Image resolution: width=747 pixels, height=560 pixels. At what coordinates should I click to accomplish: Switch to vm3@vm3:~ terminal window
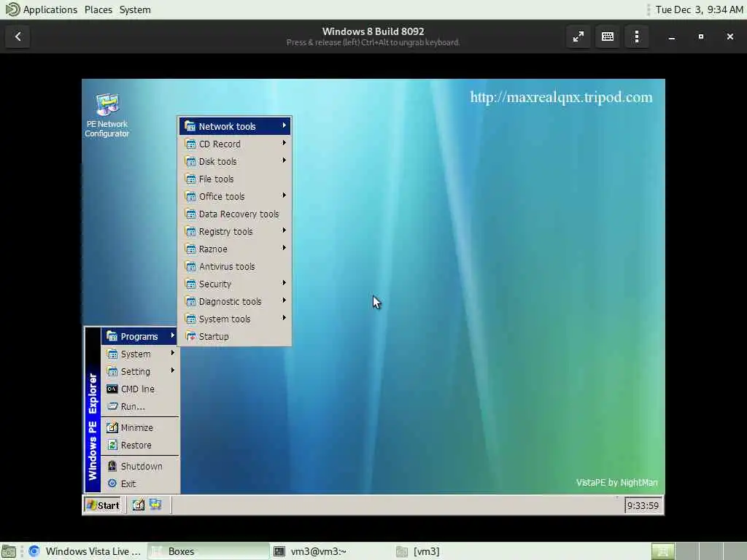pyautogui.click(x=330, y=551)
